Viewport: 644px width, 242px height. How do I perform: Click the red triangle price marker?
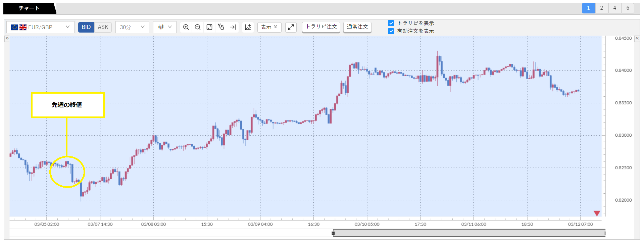coord(597,213)
